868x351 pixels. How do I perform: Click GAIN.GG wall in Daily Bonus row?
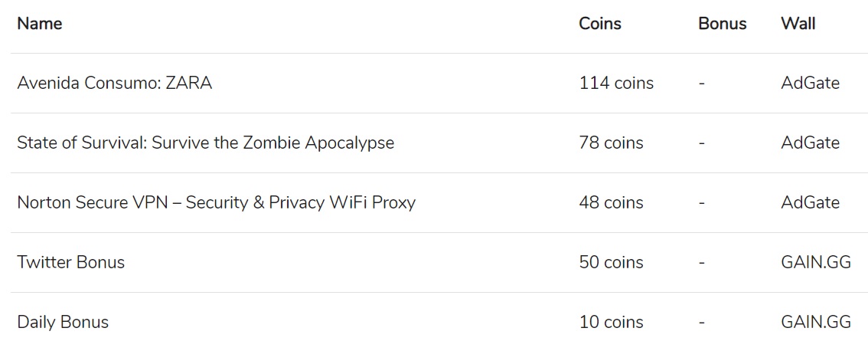(x=816, y=323)
